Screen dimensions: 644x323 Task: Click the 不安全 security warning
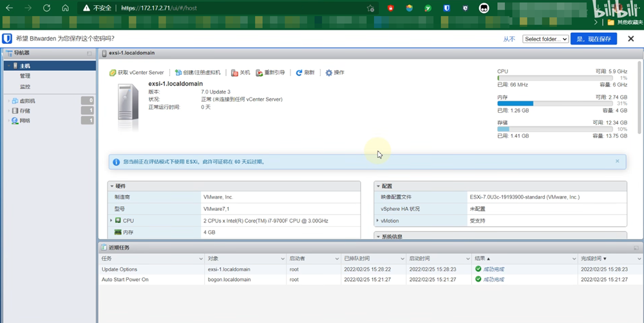coord(97,8)
